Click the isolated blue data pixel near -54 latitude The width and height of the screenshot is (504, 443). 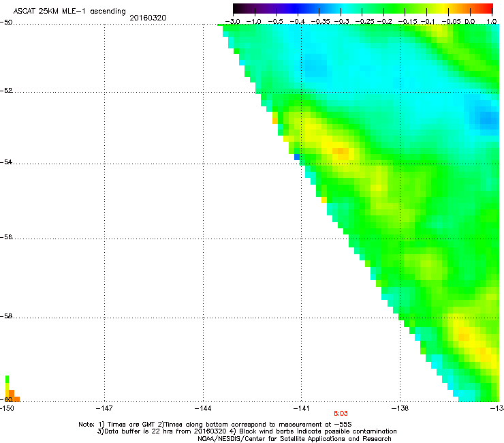click(x=297, y=157)
